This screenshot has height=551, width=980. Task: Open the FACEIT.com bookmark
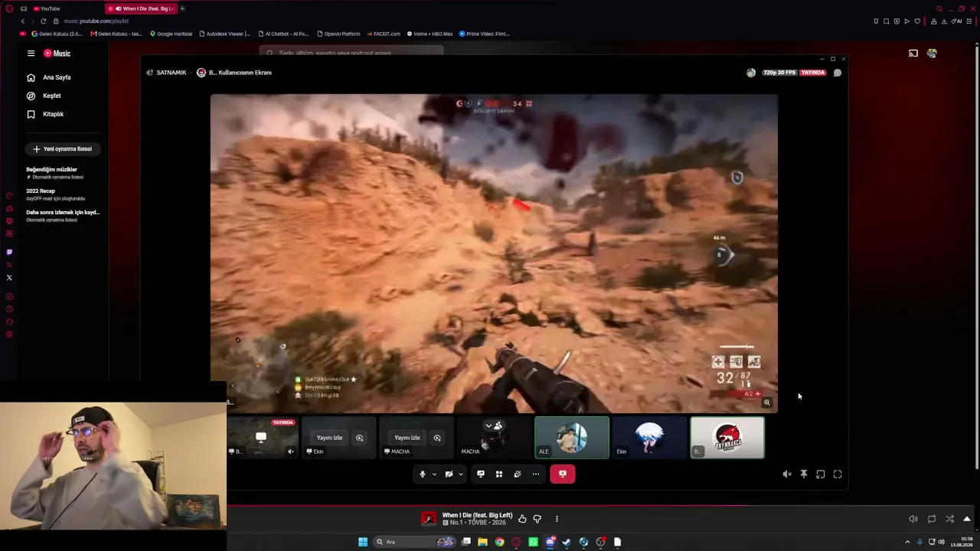point(384,34)
